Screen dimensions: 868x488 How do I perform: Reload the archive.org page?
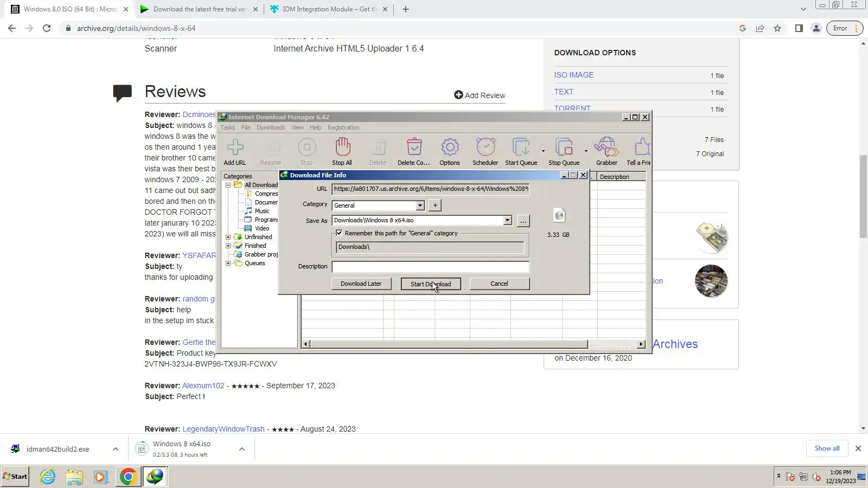click(47, 28)
